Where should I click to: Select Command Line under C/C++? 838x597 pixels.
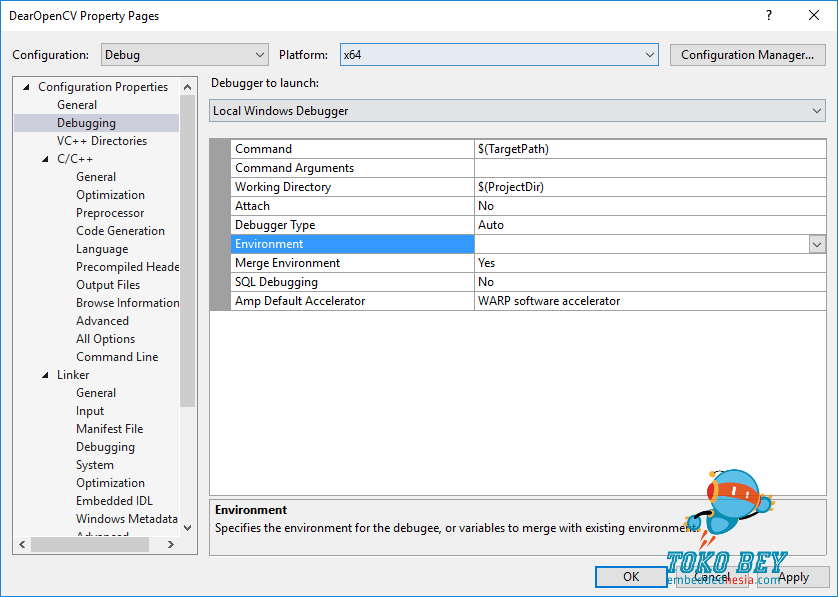click(117, 357)
